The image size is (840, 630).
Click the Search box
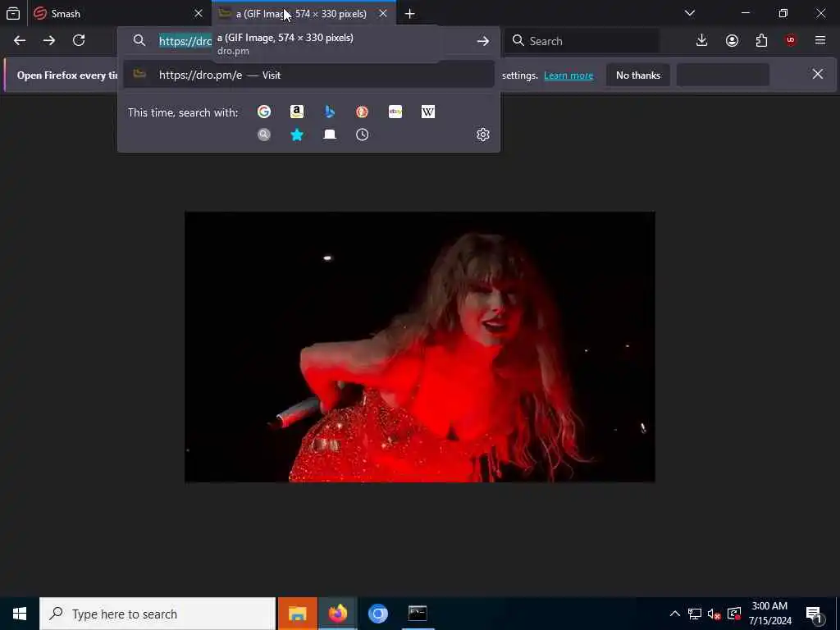pos(582,41)
